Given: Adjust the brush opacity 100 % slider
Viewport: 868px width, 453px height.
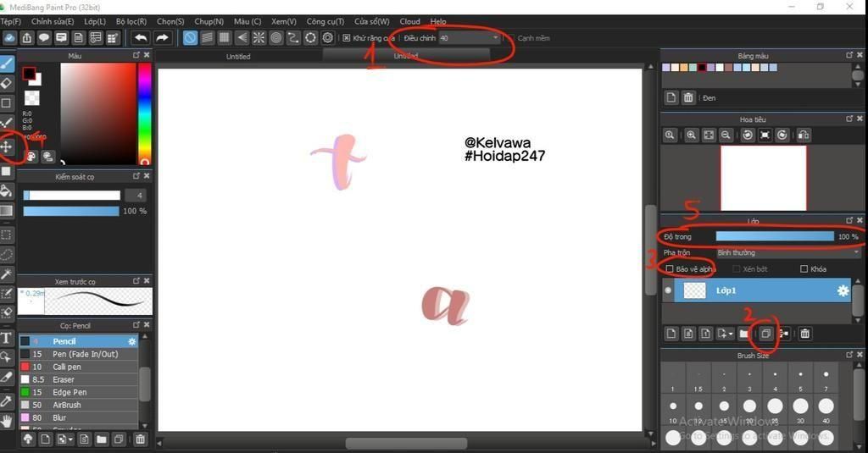Looking at the screenshot, I should click(71, 212).
